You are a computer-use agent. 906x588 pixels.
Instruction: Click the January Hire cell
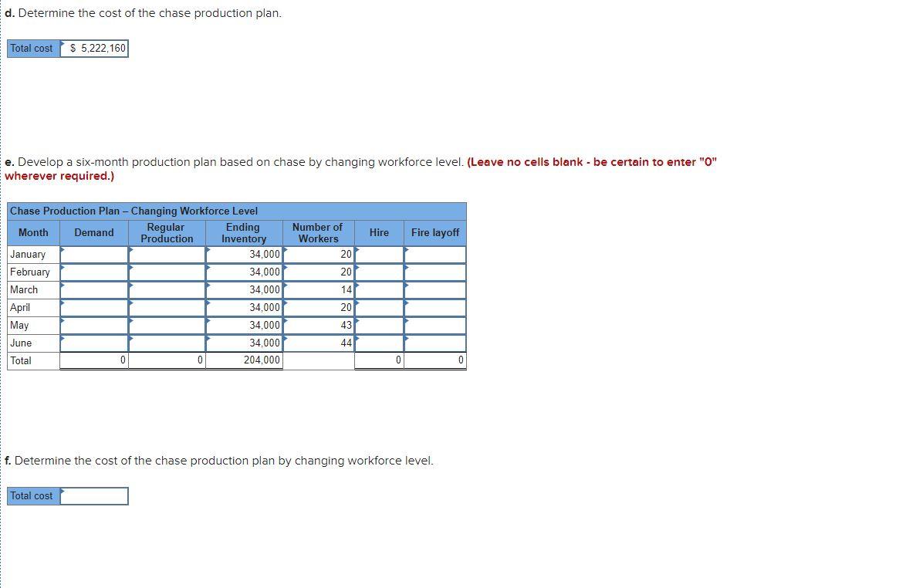click(x=379, y=254)
